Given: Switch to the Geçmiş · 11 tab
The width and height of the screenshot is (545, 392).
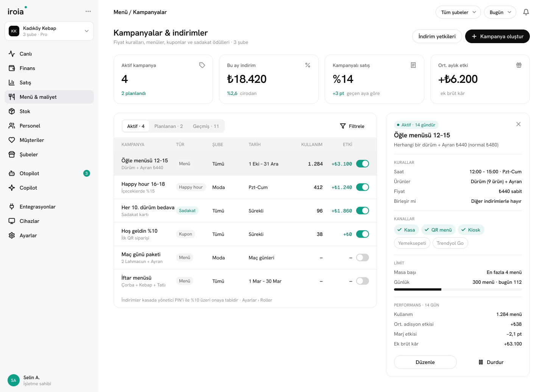Looking at the screenshot, I should point(206,126).
